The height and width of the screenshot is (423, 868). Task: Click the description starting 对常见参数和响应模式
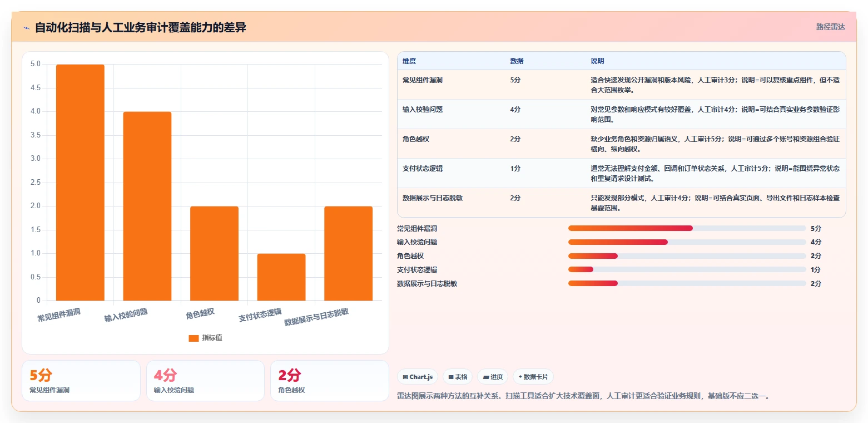pyautogui.click(x=715, y=114)
